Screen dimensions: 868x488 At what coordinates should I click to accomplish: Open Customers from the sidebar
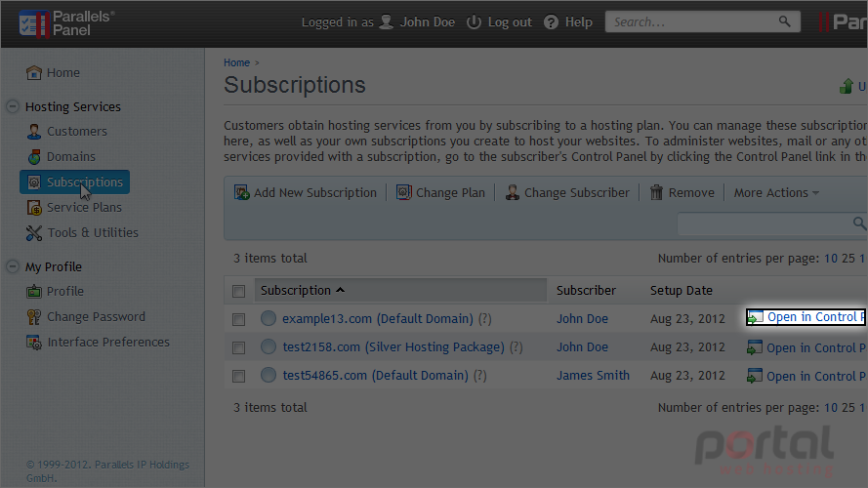point(77,131)
